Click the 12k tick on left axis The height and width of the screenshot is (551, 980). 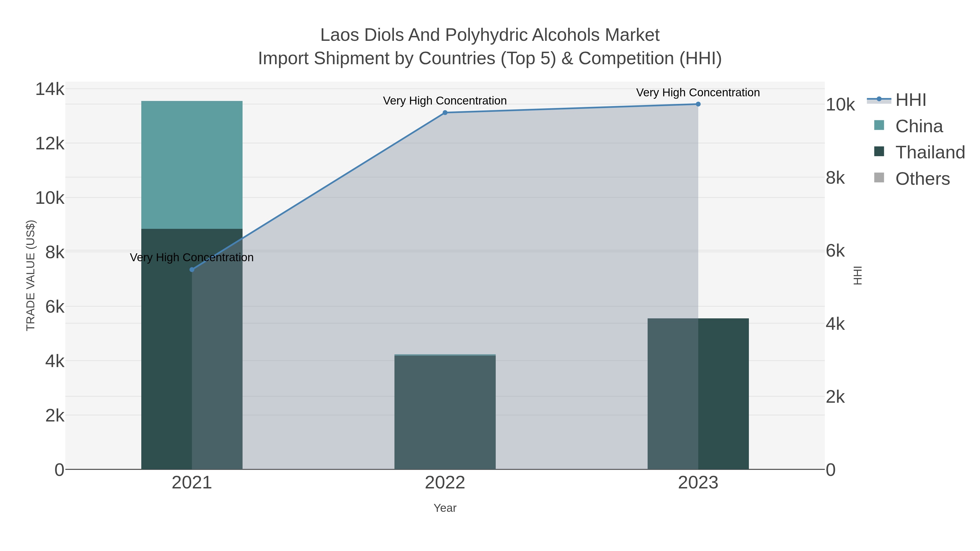tap(50, 144)
